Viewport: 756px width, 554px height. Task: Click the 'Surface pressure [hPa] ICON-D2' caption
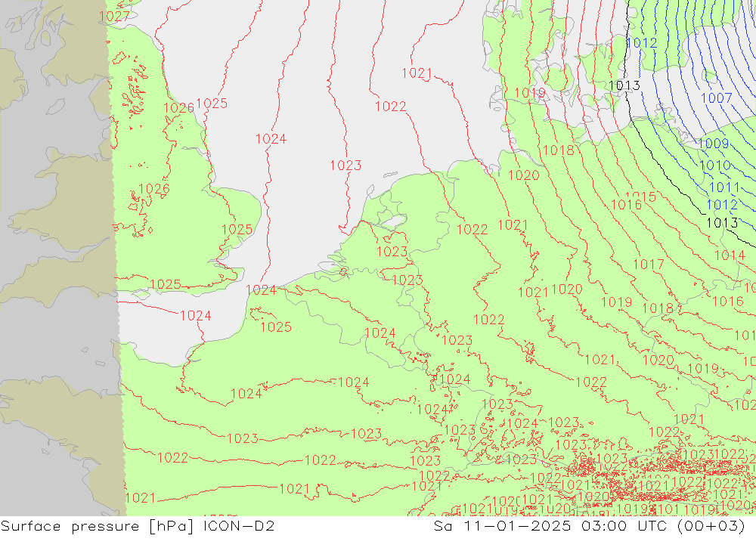(x=138, y=525)
